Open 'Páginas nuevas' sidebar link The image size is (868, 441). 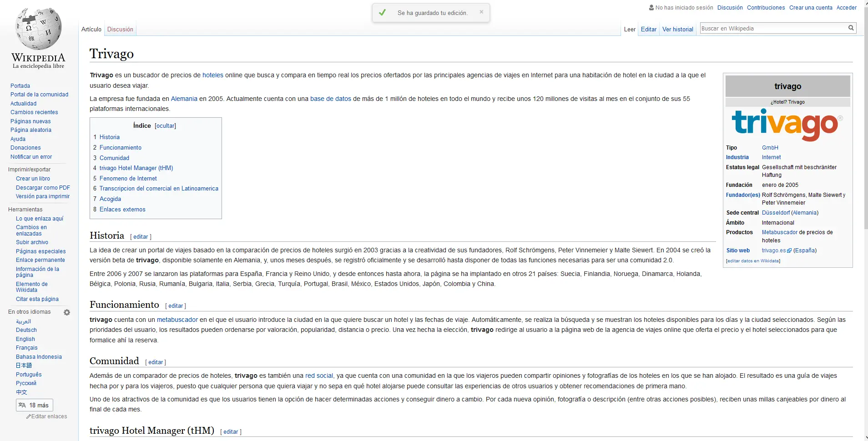coord(30,121)
